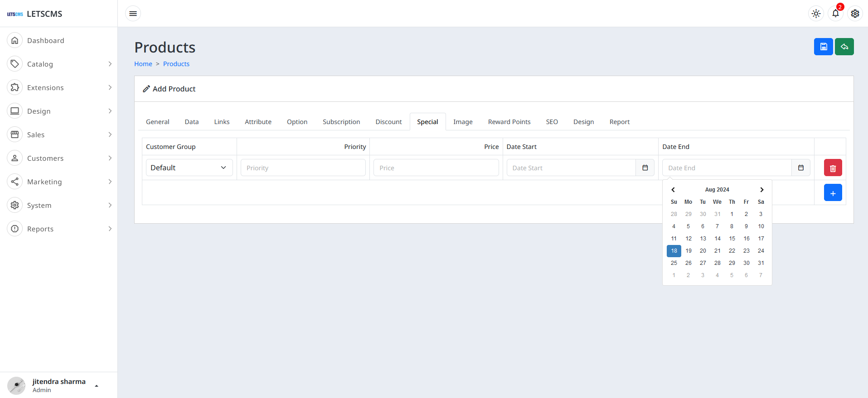The image size is (868, 398).
Task: Open the Date Start calendar icon
Action: pyautogui.click(x=645, y=168)
